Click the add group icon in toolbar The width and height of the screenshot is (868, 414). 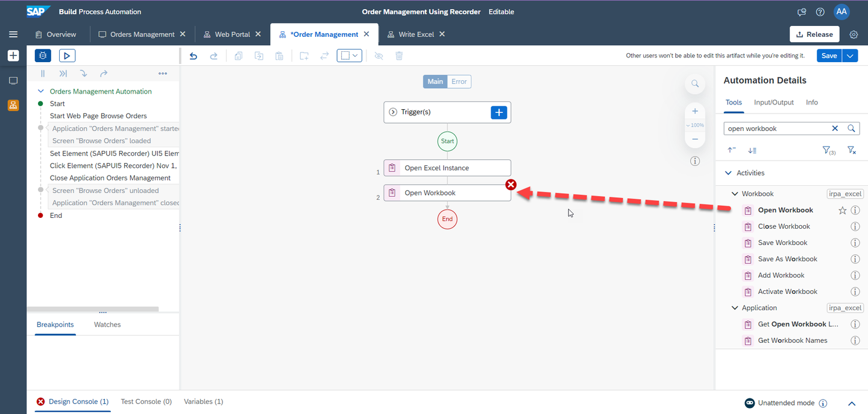[x=304, y=56]
